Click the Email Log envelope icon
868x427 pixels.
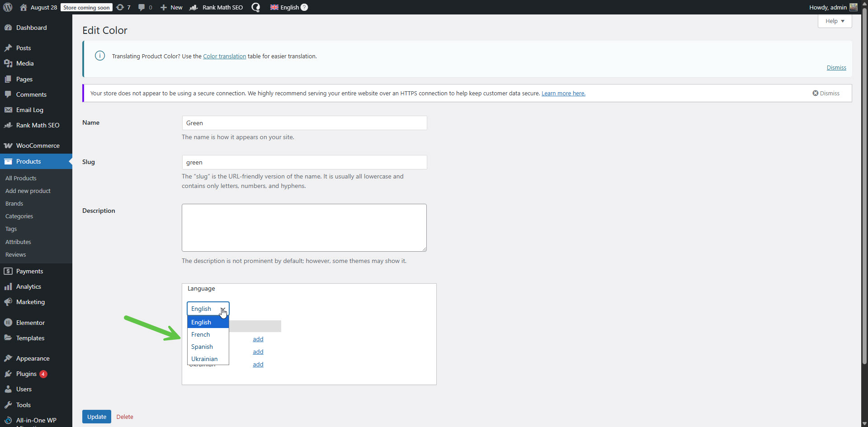coord(8,110)
